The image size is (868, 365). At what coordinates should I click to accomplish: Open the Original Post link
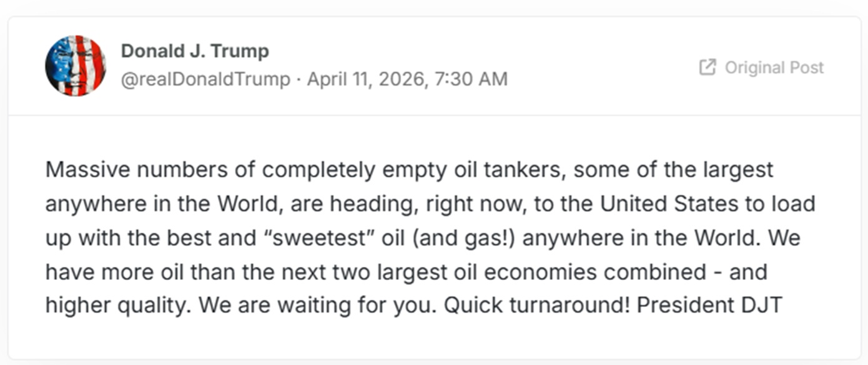coord(774,67)
